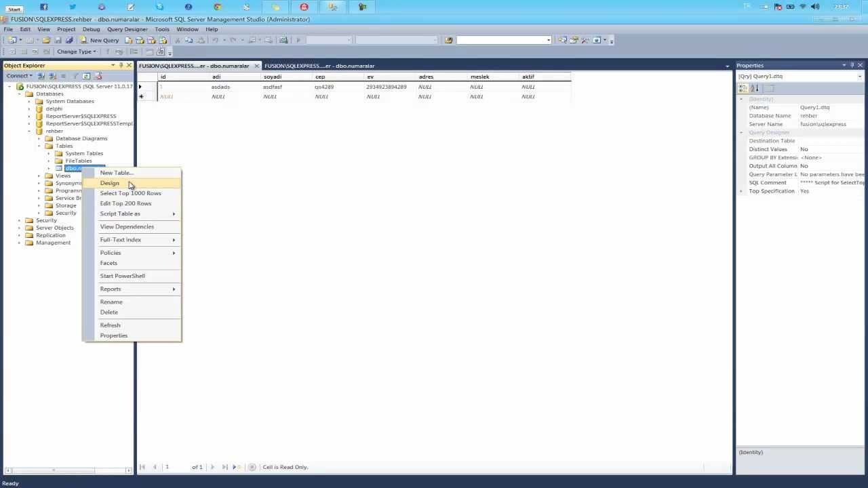Click the Connect Object Explorer plug icon
The height and width of the screenshot is (488, 868).
pos(41,76)
